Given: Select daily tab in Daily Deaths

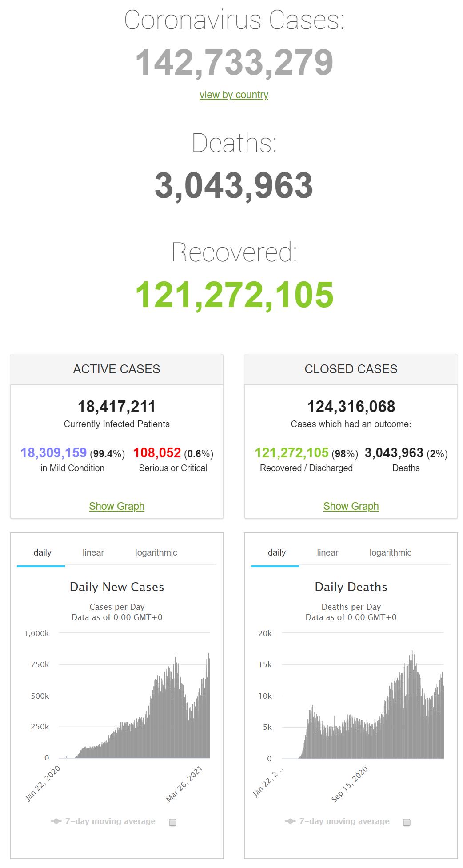Looking at the screenshot, I should 276,552.
